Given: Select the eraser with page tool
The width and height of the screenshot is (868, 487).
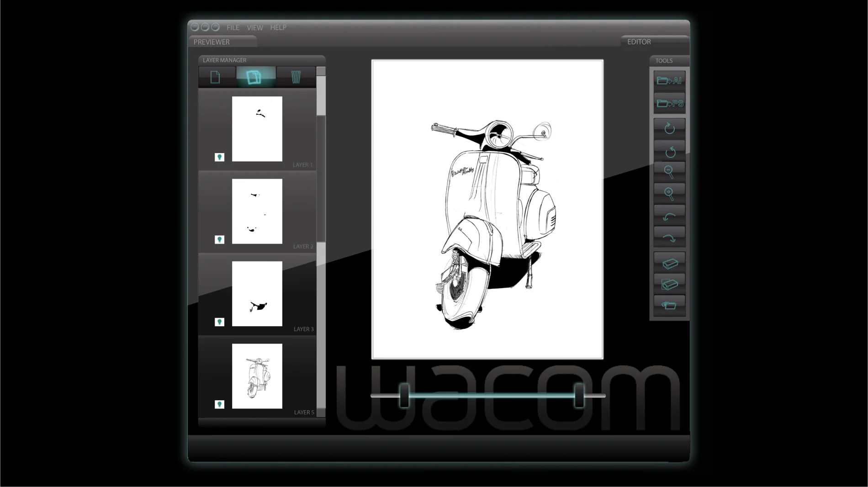Looking at the screenshot, I should 669,284.
